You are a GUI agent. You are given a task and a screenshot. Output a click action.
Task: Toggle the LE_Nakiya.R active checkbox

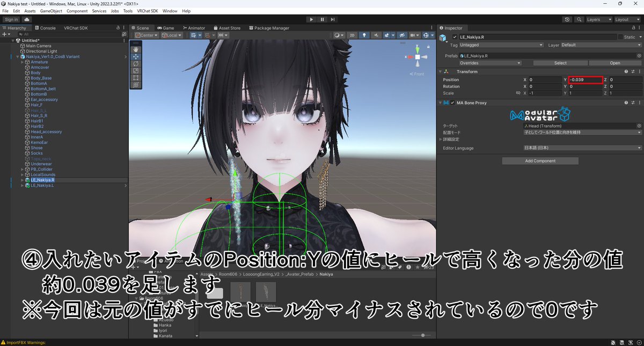(455, 37)
